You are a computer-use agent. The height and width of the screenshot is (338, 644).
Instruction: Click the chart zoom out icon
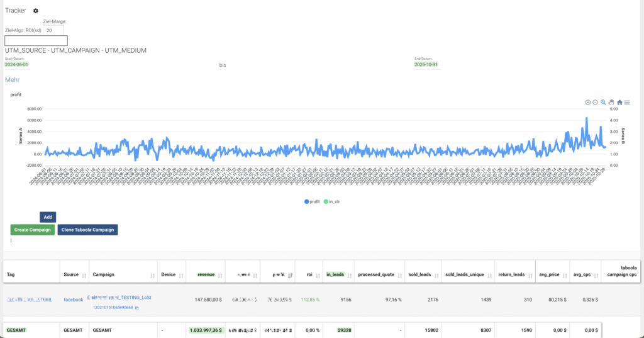coord(595,102)
